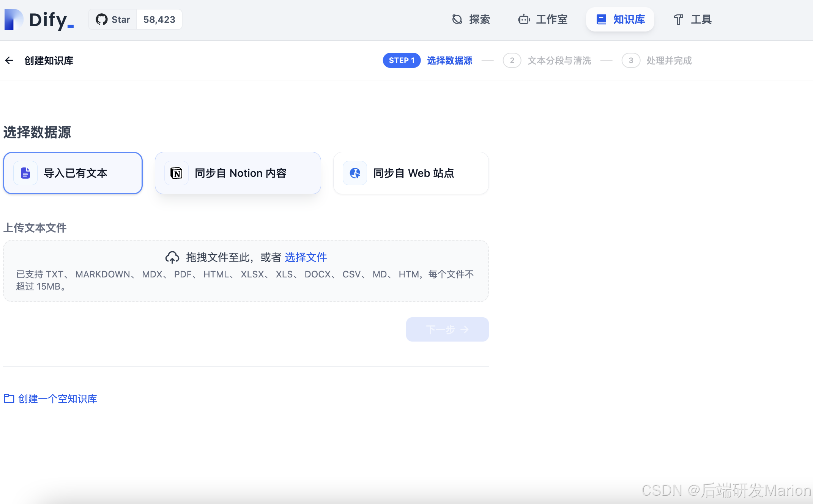
Task: Click the 选择文件 link
Action: coord(306,257)
